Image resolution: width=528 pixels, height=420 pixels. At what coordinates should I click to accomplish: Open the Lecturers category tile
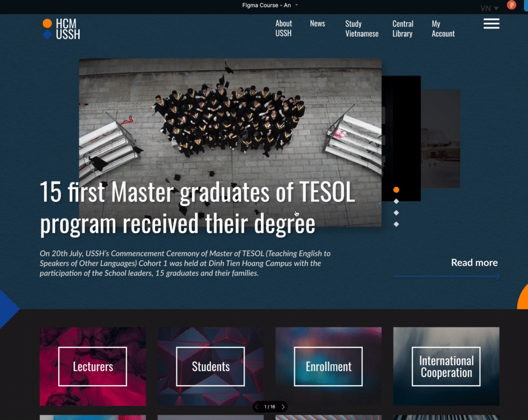point(93,366)
